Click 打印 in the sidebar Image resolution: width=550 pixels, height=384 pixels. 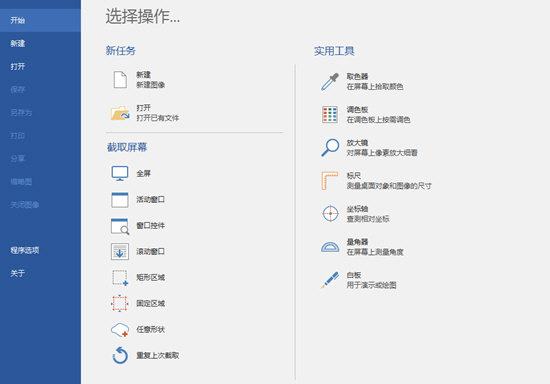click(x=40, y=136)
